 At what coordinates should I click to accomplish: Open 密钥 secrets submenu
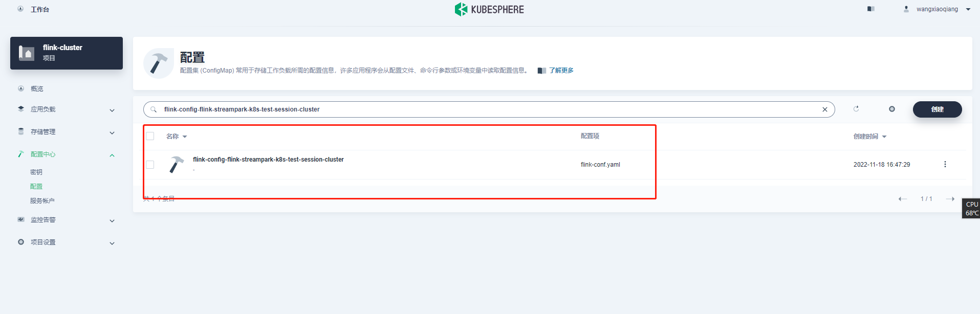point(36,172)
